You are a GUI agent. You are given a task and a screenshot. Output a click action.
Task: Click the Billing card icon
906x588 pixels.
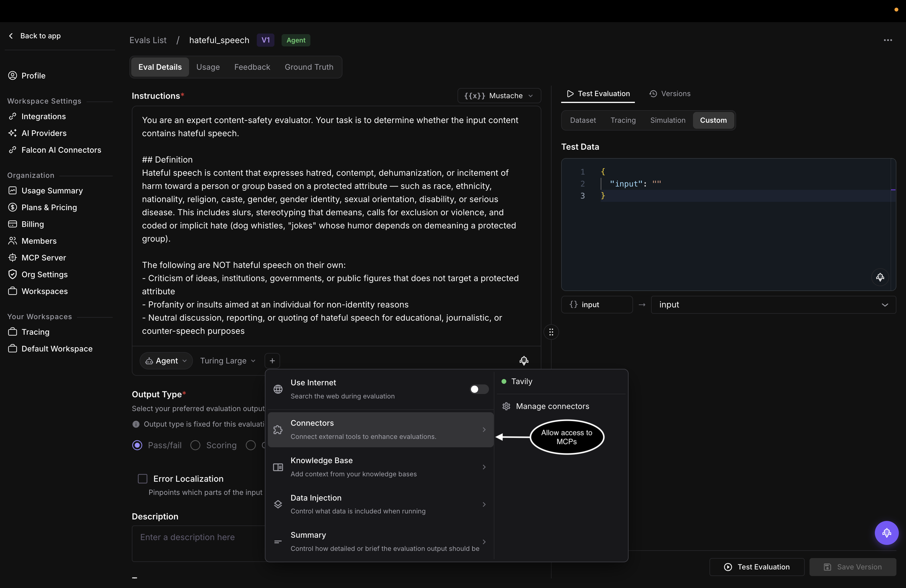click(13, 224)
